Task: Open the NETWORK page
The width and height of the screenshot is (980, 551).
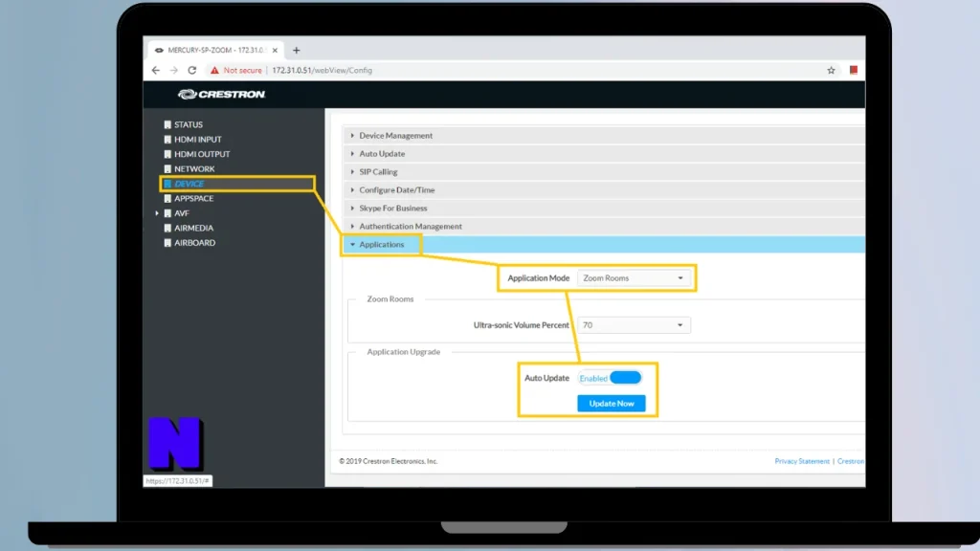Action: click(x=194, y=168)
